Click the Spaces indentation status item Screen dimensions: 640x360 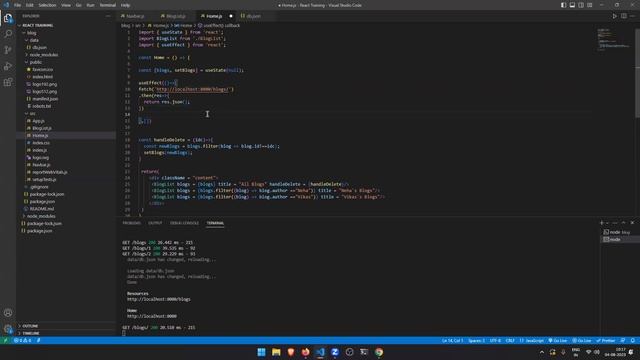pos(476,340)
